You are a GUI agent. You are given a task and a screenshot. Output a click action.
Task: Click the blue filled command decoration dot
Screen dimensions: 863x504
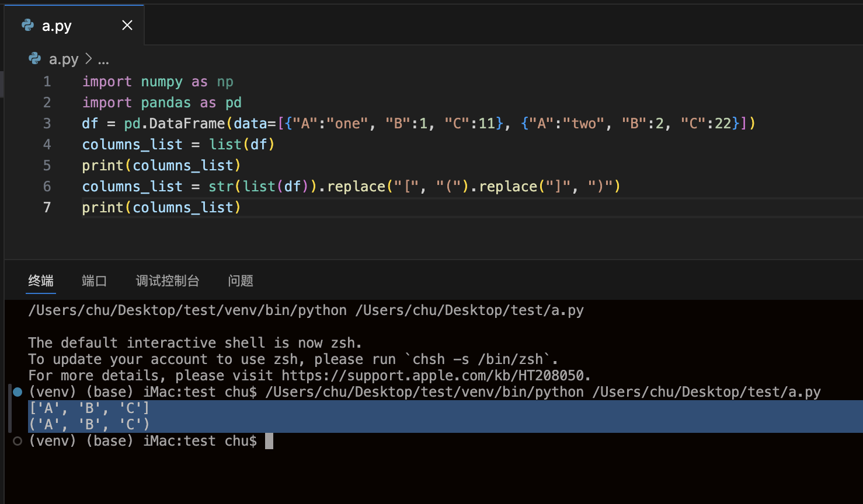(x=18, y=392)
